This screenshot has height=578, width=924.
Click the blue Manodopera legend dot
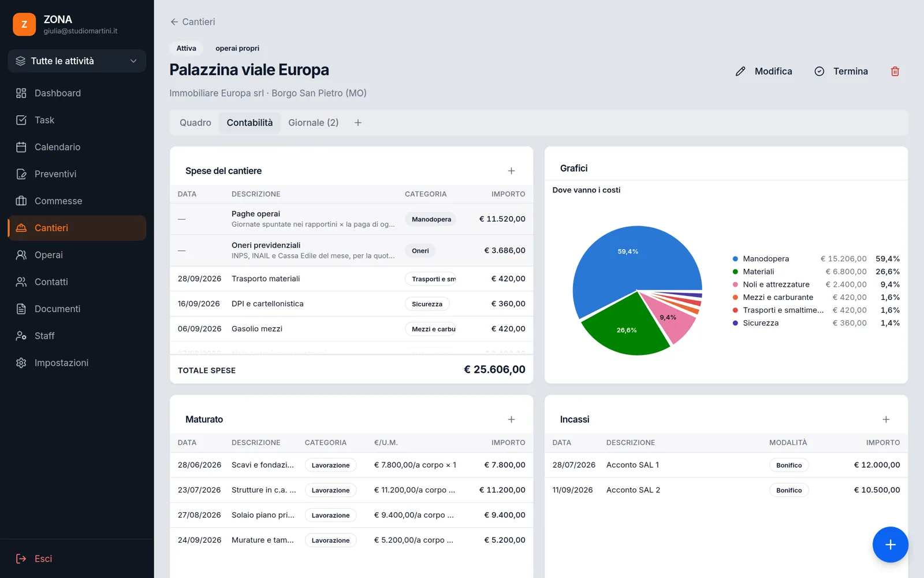[735, 259]
